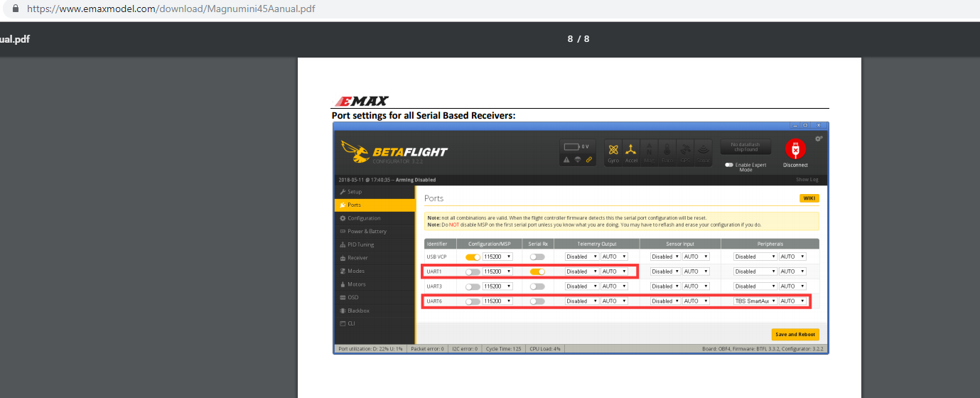Open UART6 Peripherals AUTO baud dropdown
The image size is (980, 398).
click(x=792, y=301)
